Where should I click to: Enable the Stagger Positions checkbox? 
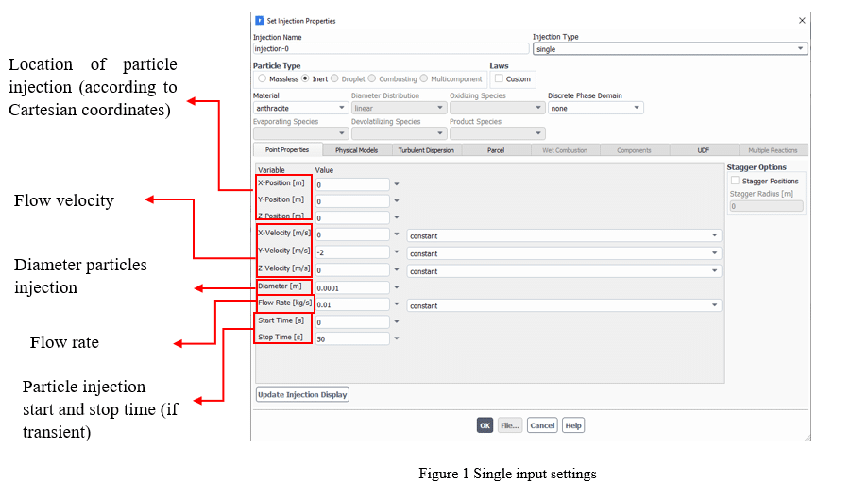coord(736,181)
